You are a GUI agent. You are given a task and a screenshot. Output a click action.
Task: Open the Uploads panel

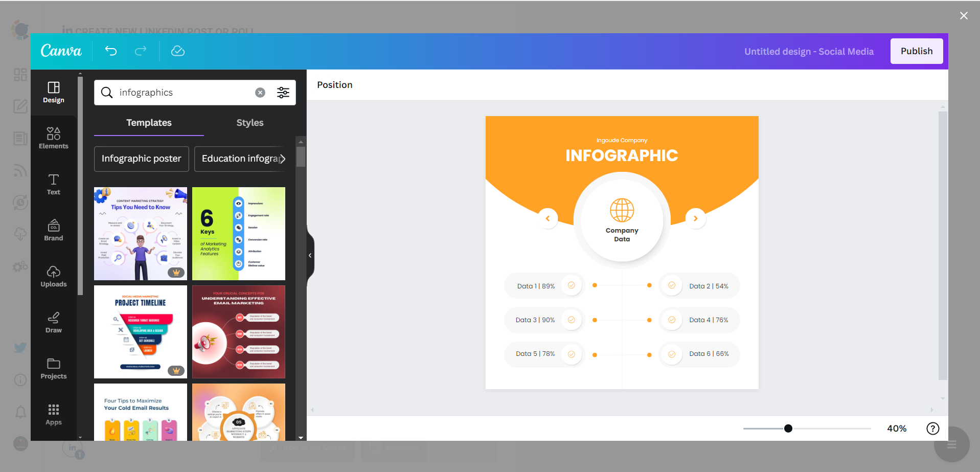pos(53,276)
